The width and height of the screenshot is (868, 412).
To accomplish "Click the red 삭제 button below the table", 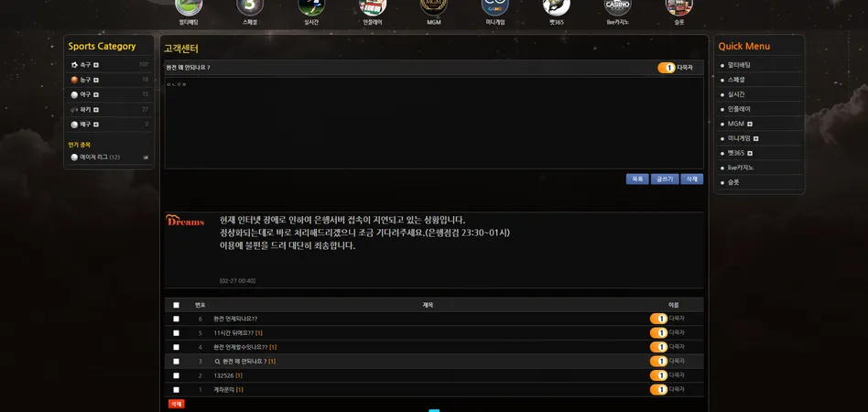I will (x=176, y=405).
